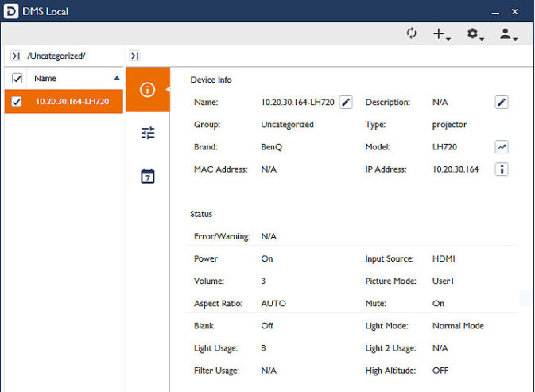Open the control sliders tab

[x=147, y=133]
